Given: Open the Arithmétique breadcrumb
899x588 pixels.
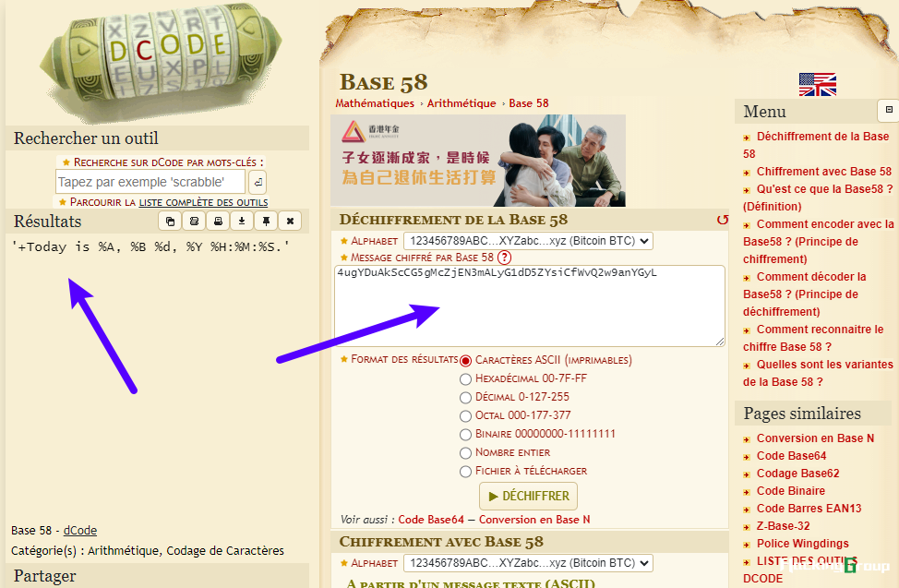Looking at the screenshot, I should (x=461, y=103).
